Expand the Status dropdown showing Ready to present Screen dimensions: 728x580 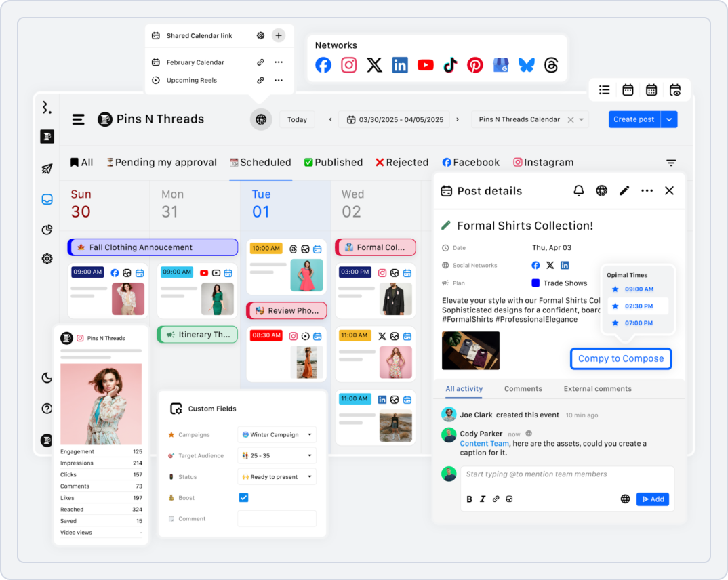coord(277,476)
